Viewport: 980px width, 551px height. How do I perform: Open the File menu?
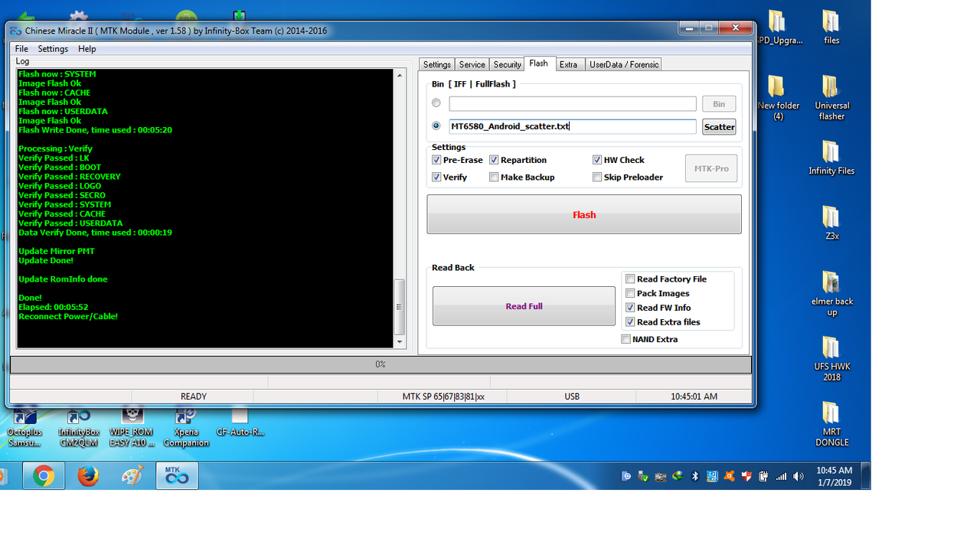[x=21, y=49]
